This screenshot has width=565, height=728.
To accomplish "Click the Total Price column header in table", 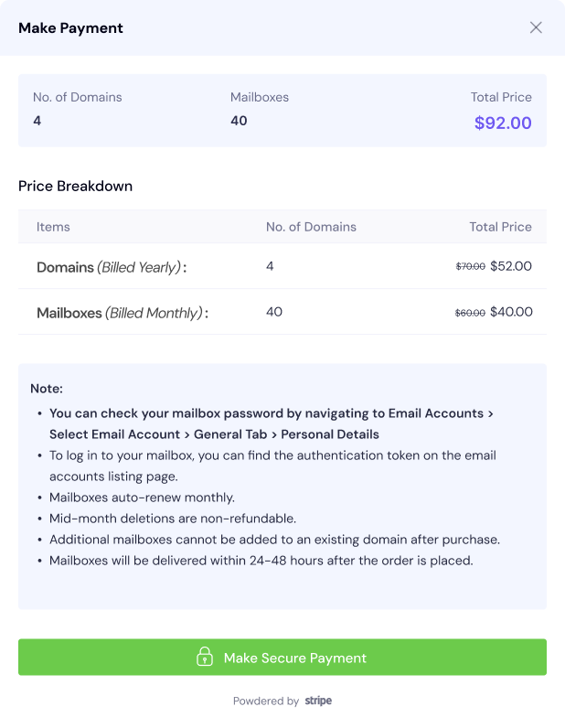I will pos(501,227).
